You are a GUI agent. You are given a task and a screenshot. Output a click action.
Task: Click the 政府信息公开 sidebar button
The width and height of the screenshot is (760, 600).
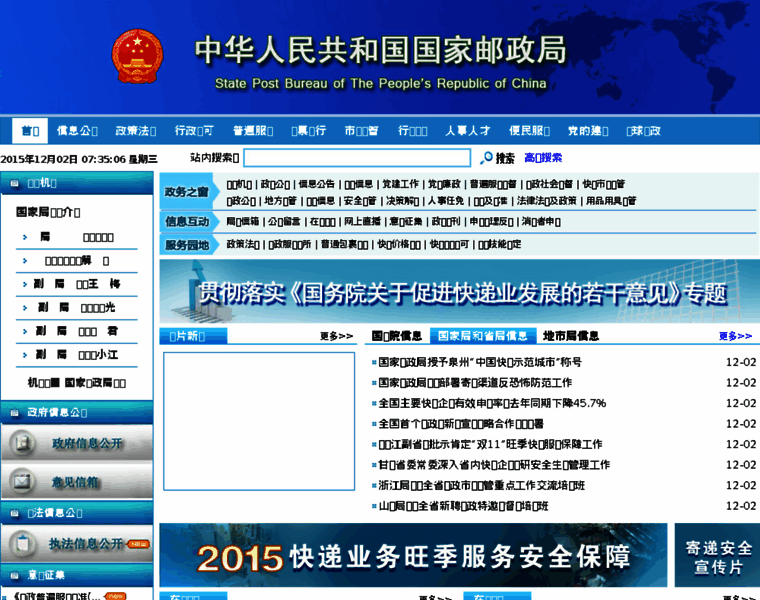[x=77, y=443]
